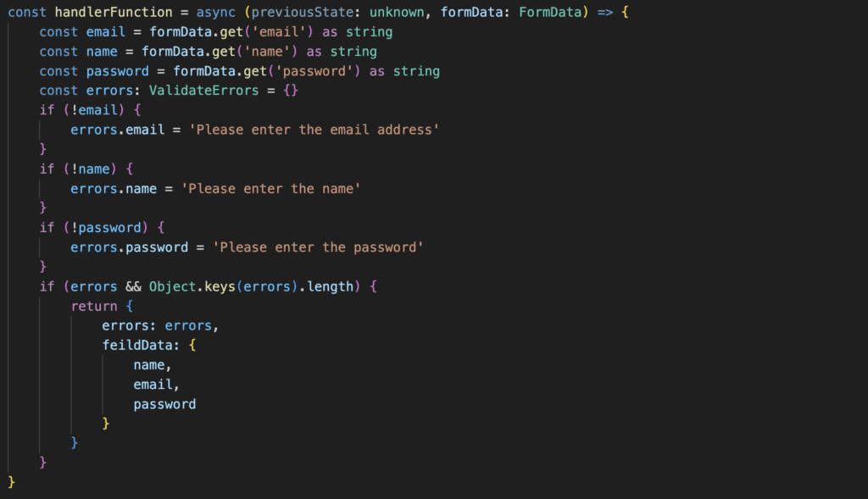Click the return keyword
Screen dimensions: 868x499
(94, 307)
